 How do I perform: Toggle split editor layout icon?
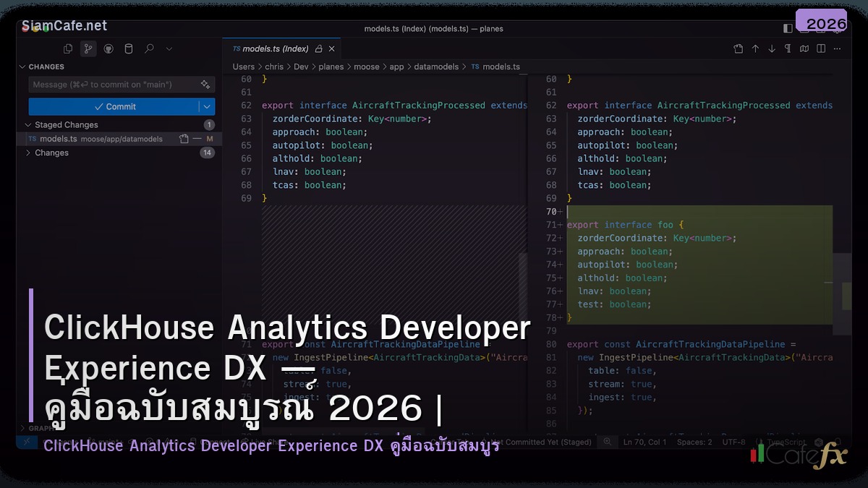[820, 48]
